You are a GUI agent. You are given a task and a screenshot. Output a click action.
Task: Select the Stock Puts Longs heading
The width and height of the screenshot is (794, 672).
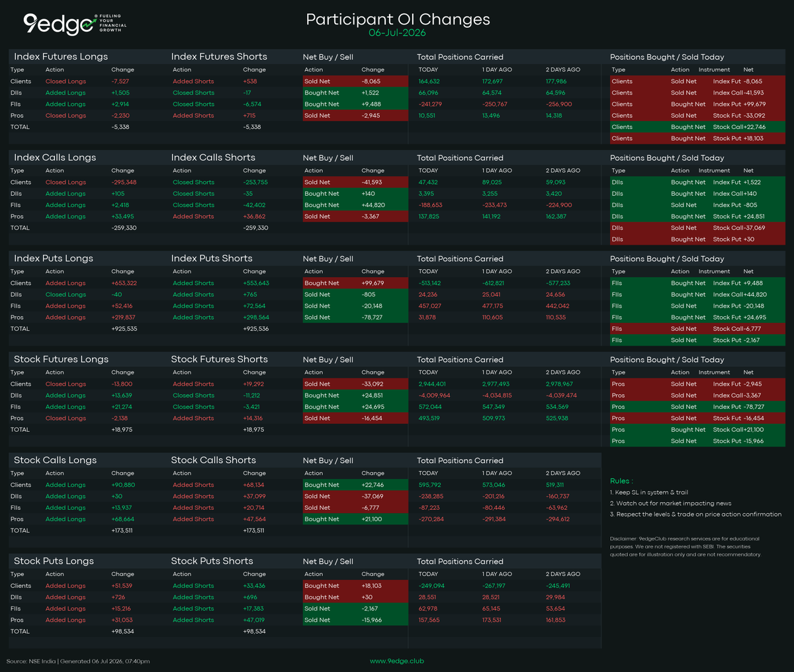point(54,561)
